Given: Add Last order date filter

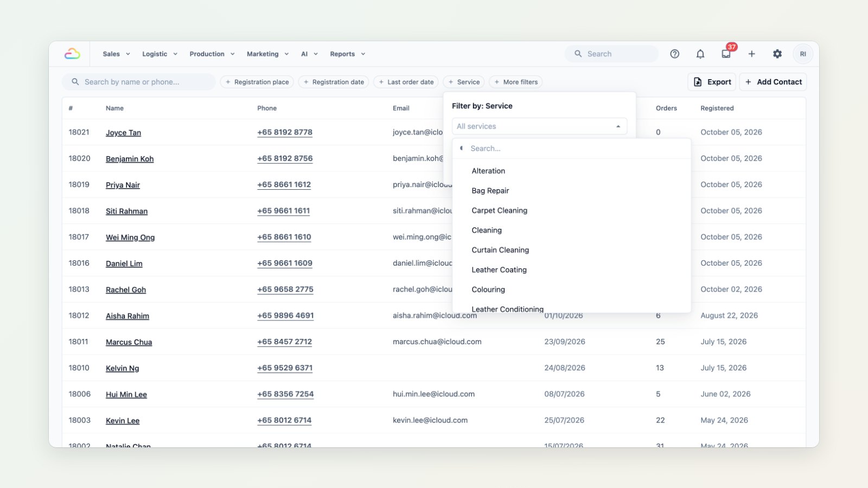Looking at the screenshot, I should tap(406, 82).
